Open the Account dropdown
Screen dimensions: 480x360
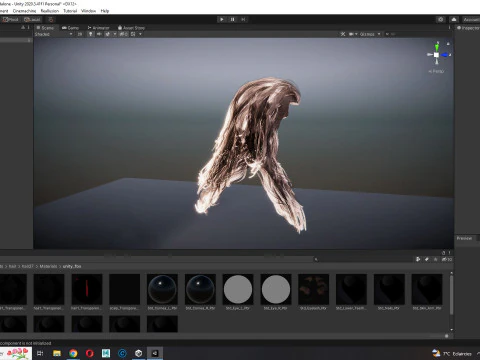click(x=471, y=19)
